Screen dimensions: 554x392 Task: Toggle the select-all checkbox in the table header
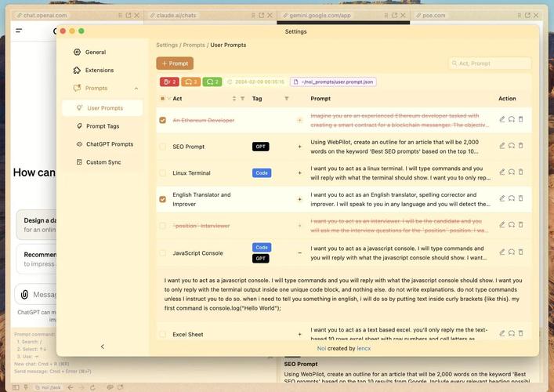coord(162,99)
